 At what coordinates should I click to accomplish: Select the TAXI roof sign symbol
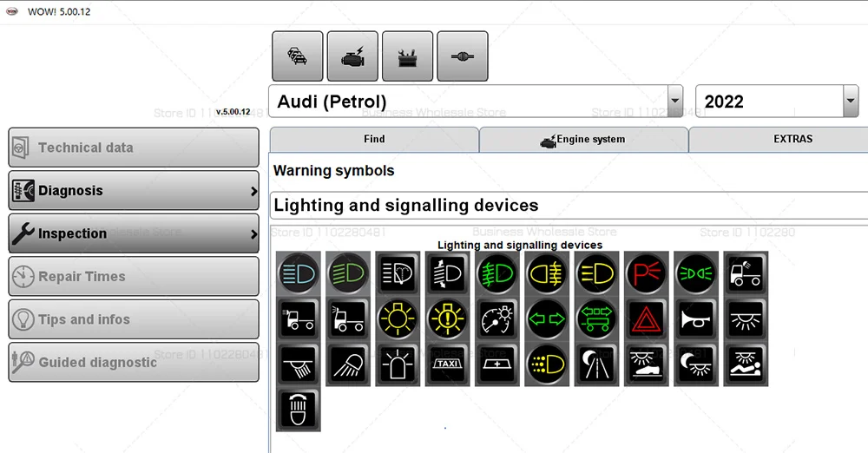447,364
